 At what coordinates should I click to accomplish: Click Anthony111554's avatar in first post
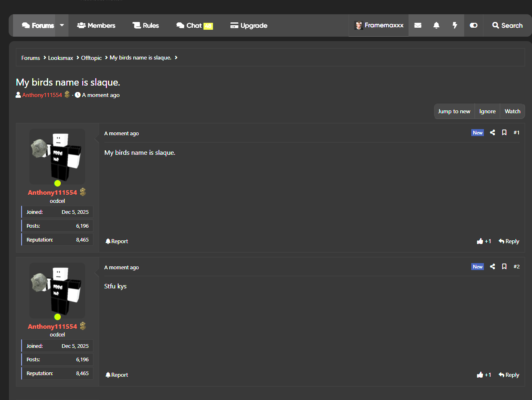tap(57, 157)
